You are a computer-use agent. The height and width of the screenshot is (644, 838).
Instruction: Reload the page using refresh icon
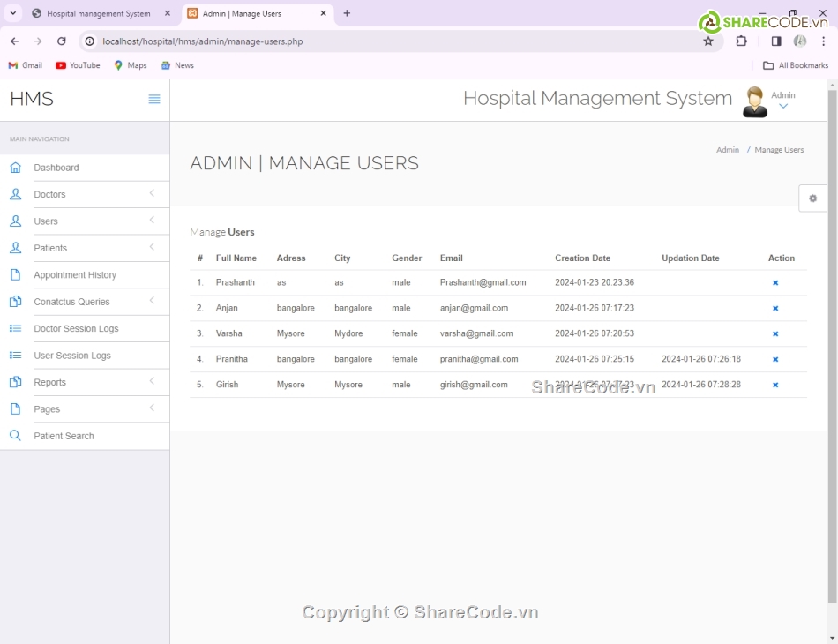62,41
